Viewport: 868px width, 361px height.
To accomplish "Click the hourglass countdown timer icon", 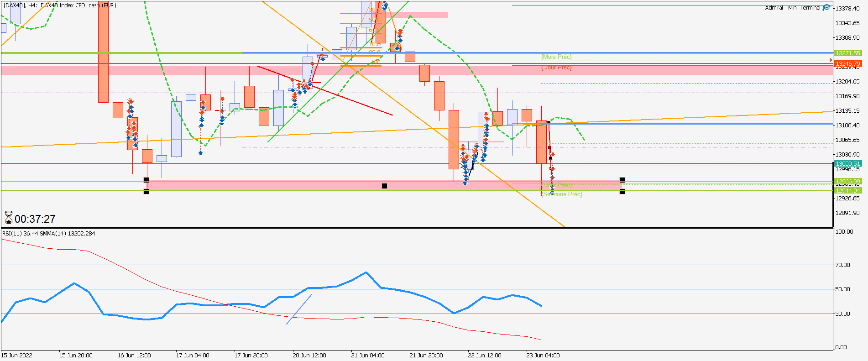I will 9,218.
